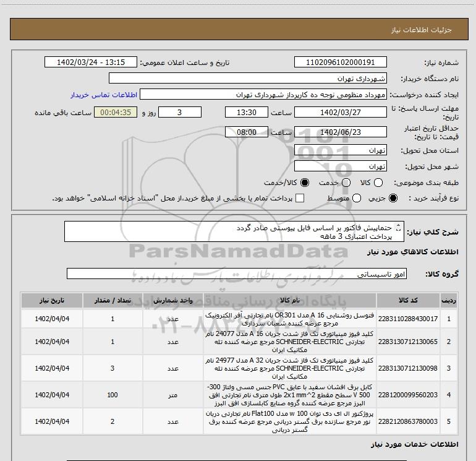The width and height of the screenshot is (476, 461).
Task: Click need date 1402/04/04 in row 1
Action: pos(52,319)
